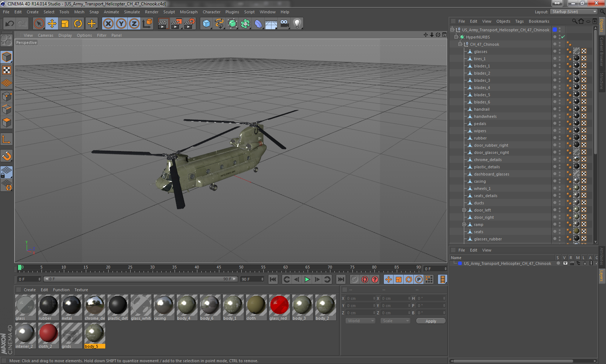
Task: Enable Model mode in left palette
Action: (x=6, y=57)
